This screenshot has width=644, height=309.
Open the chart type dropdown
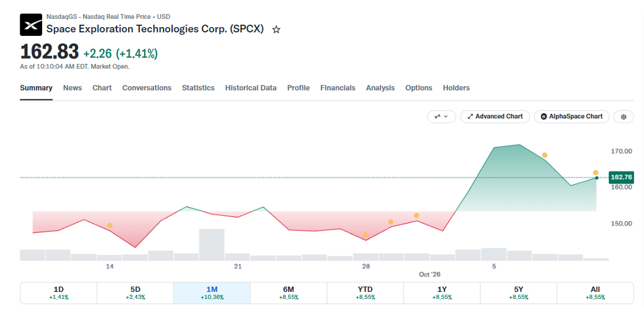tap(441, 116)
